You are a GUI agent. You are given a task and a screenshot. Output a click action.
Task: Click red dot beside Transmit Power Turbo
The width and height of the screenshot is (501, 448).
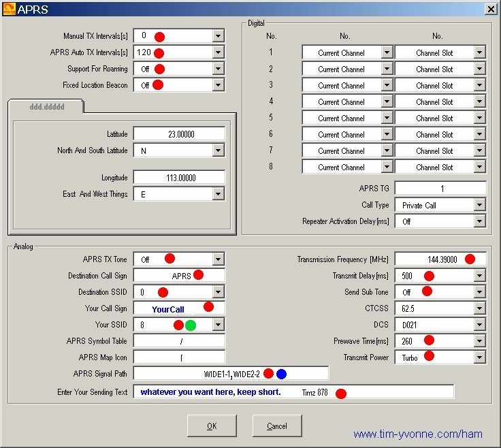pyautogui.click(x=429, y=355)
